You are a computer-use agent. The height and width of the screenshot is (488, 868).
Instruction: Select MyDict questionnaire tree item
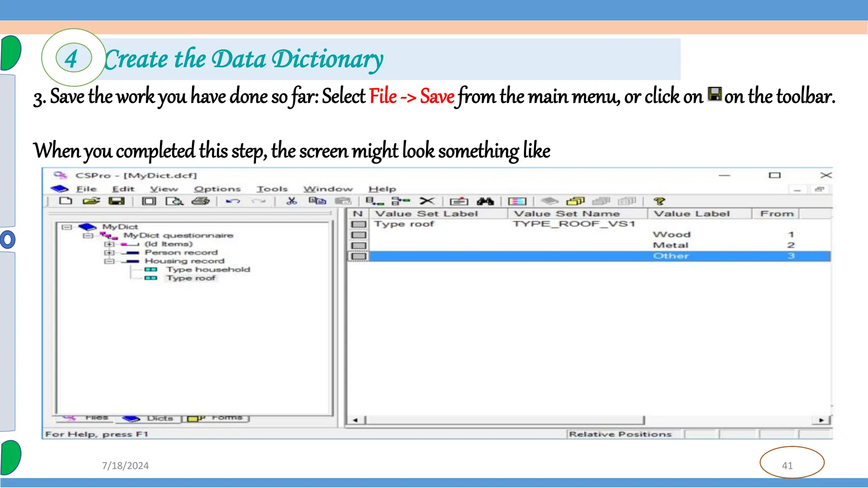[x=178, y=235]
